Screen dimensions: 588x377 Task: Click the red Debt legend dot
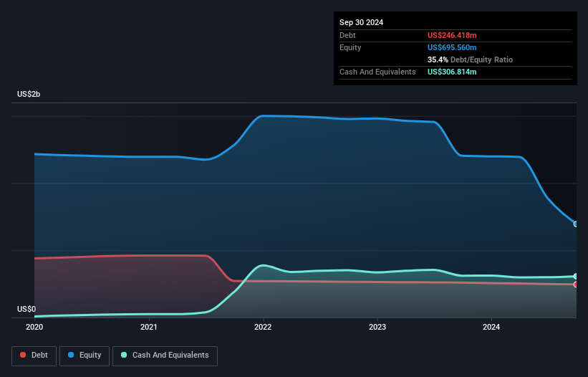coord(23,355)
